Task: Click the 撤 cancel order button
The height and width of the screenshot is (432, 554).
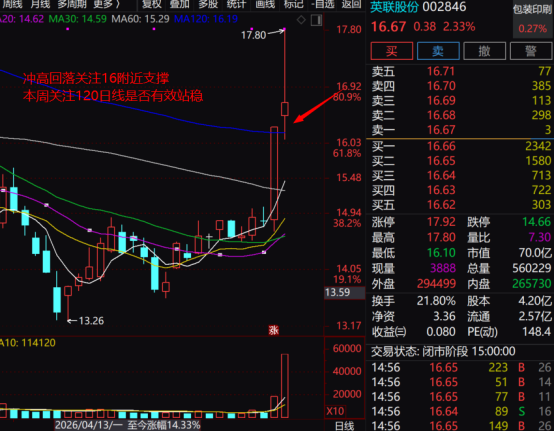Action: point(484,51)
